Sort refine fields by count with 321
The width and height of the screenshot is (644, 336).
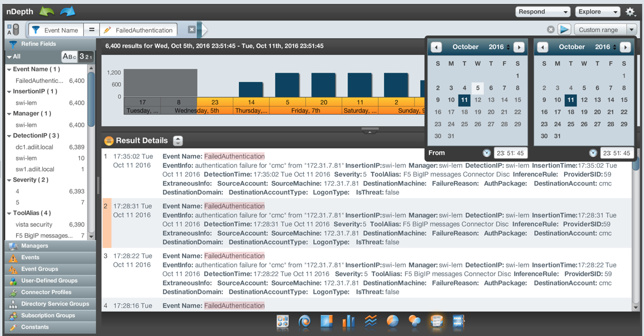[x=85, y=56]
